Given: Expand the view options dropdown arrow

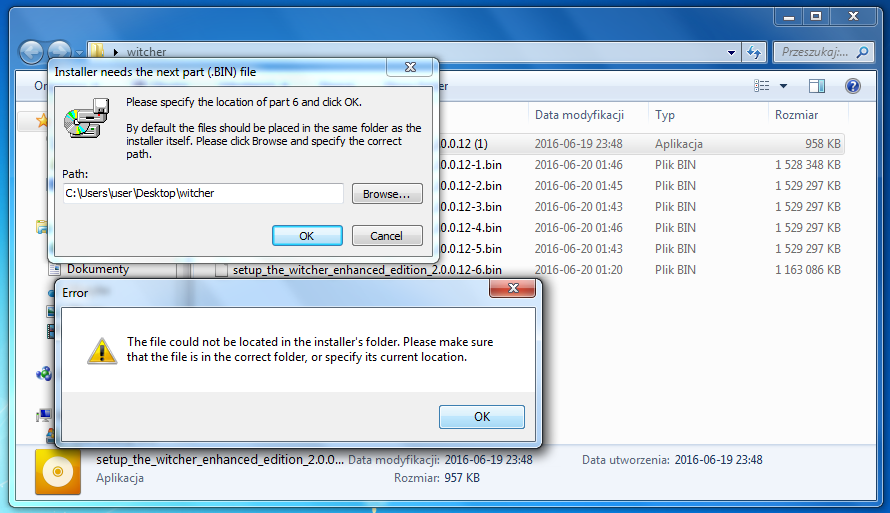Looking at the screenshot, I should pyautogui.click(x=783, y=86).
